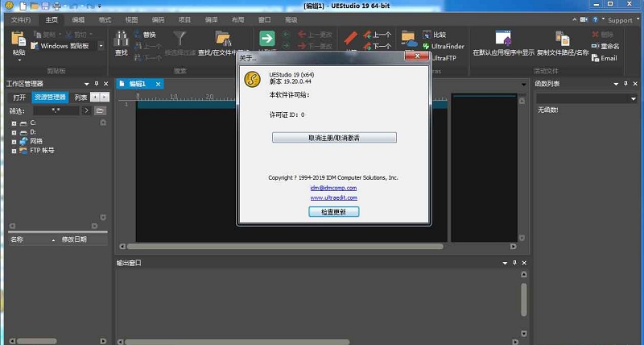Pin the 函数列表 panel
Image resolution: width=644 pixels, height=345 pixels.
[x=626, y=84]
